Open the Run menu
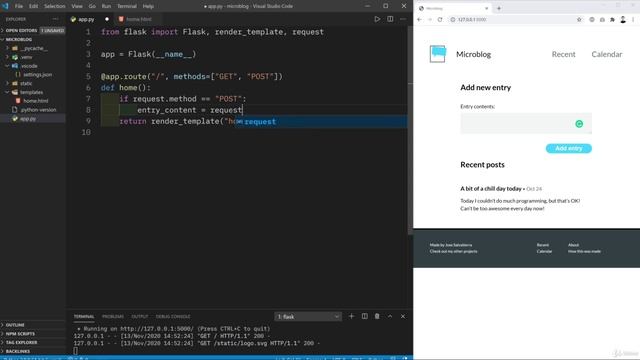 (106, 6)
